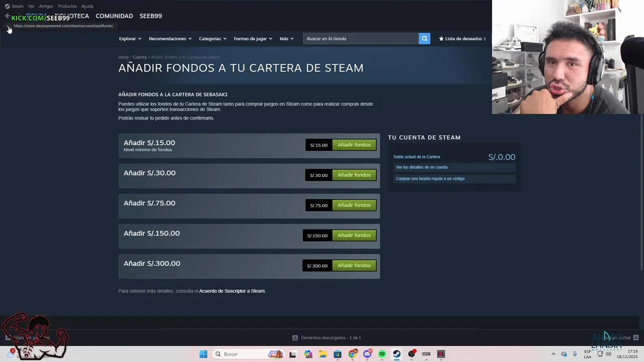Click the Steam taskbar icon
Viewport: 644px width, 362px height.
[397, 354]
